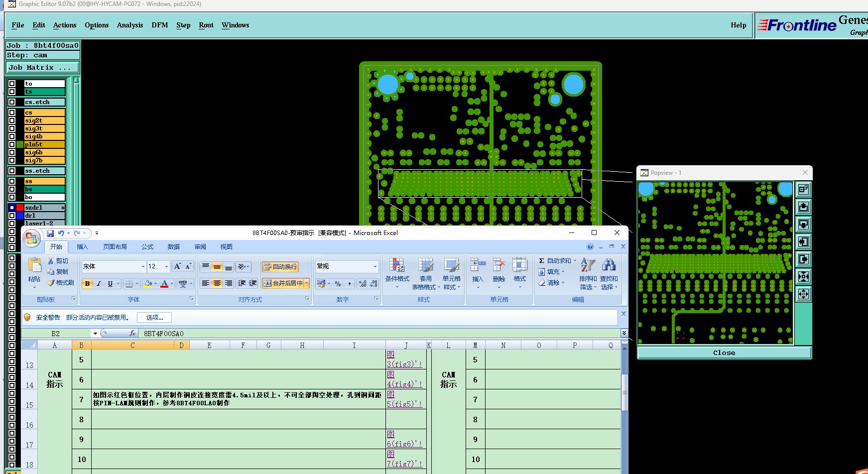
Task: Toggle the checkbox of layer sig2t
Action: pyautogui.click(x=12, y=120)
